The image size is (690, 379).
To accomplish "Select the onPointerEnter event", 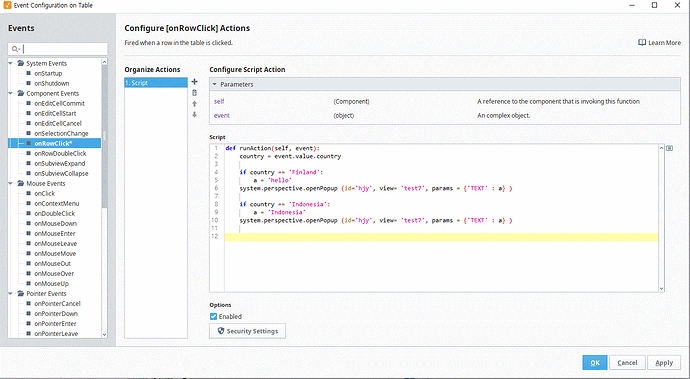I will [x=56, y=324].
